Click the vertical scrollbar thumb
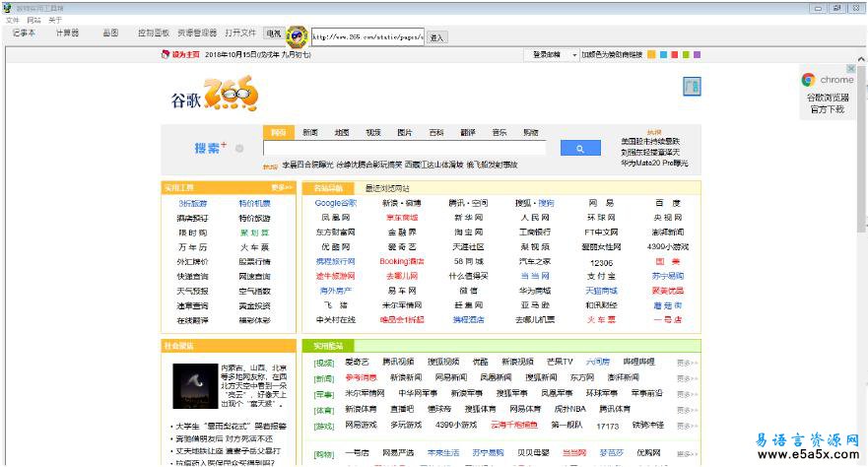Screen dimensions: 868x467 pyautogui.click(x=861, y=149)
